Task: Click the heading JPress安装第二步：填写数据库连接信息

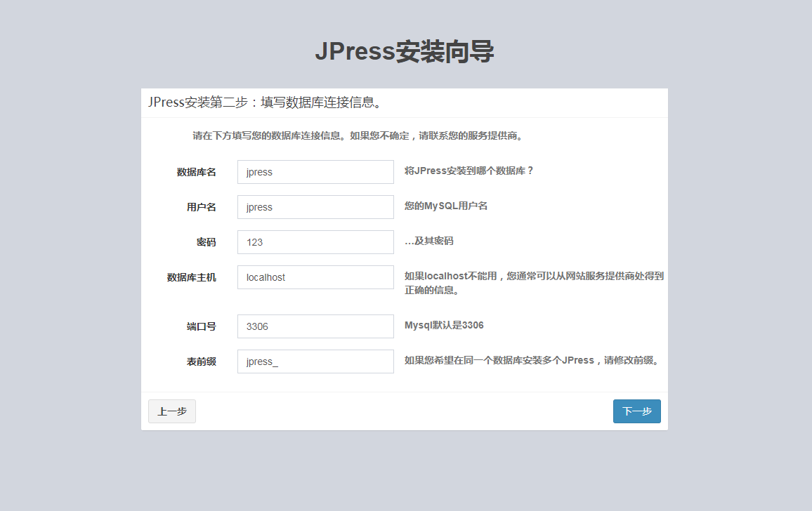Action: (266, 102)
